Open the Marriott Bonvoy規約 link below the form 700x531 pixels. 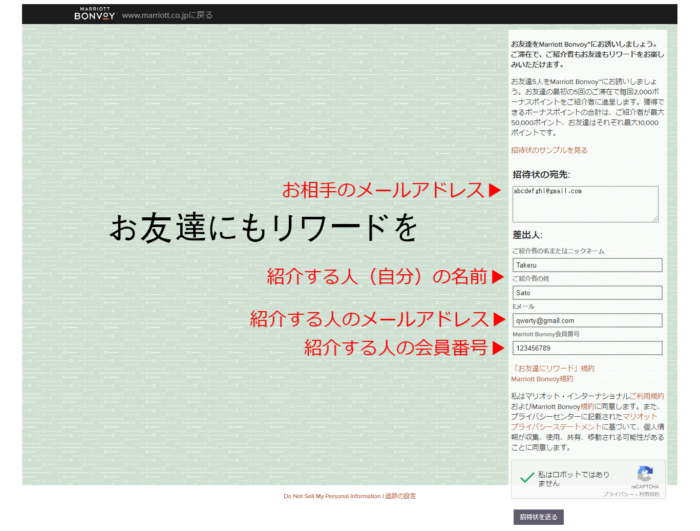click(542, 379)
